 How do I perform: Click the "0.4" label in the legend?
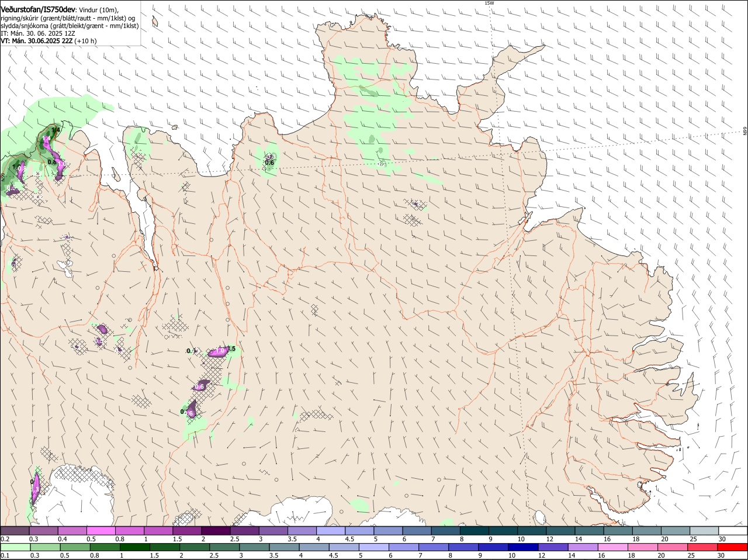[62, 539]
